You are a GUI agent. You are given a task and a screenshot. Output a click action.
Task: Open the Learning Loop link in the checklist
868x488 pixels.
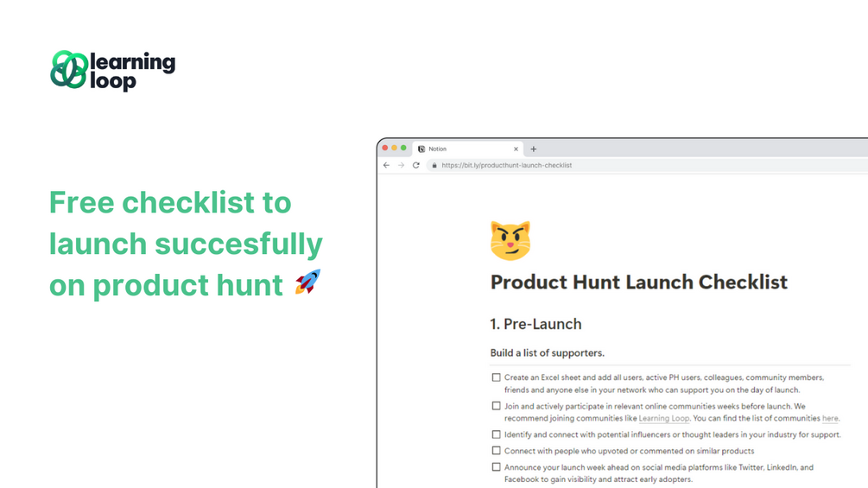tap(663, 418)
